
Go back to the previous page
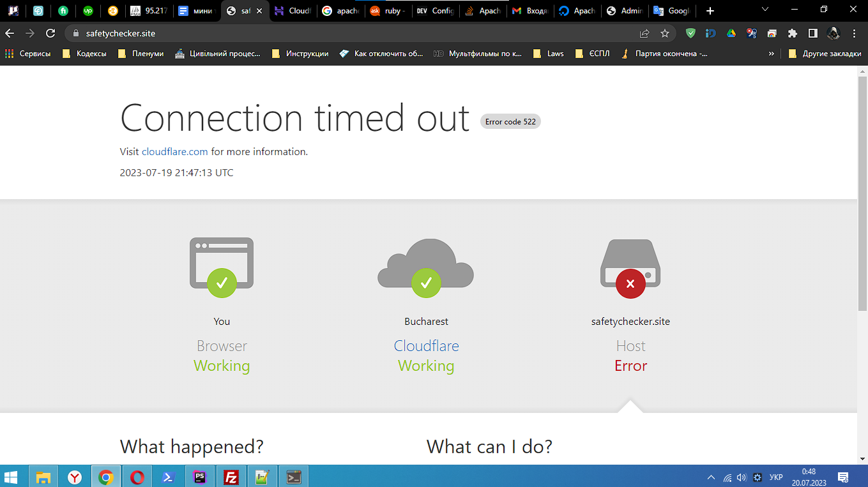(x=10, y=33)
